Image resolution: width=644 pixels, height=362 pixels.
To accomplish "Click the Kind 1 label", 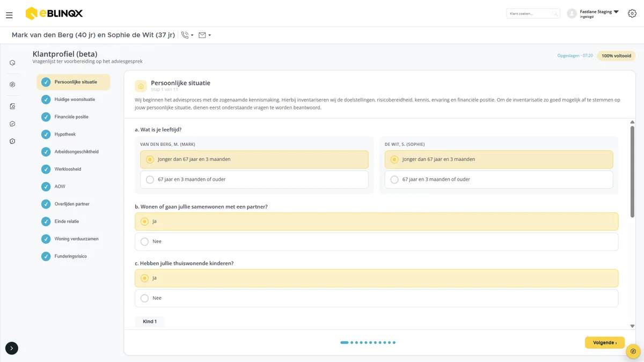I will click(x=150, y=322).
